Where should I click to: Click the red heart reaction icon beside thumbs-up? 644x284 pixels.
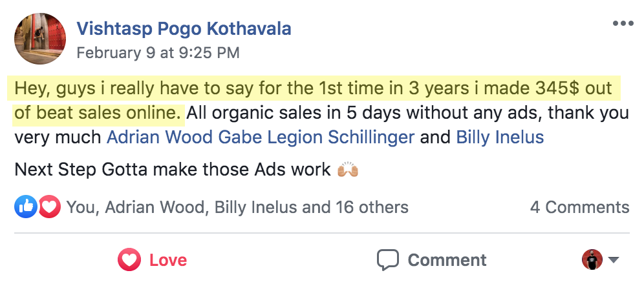coord(50,207)
